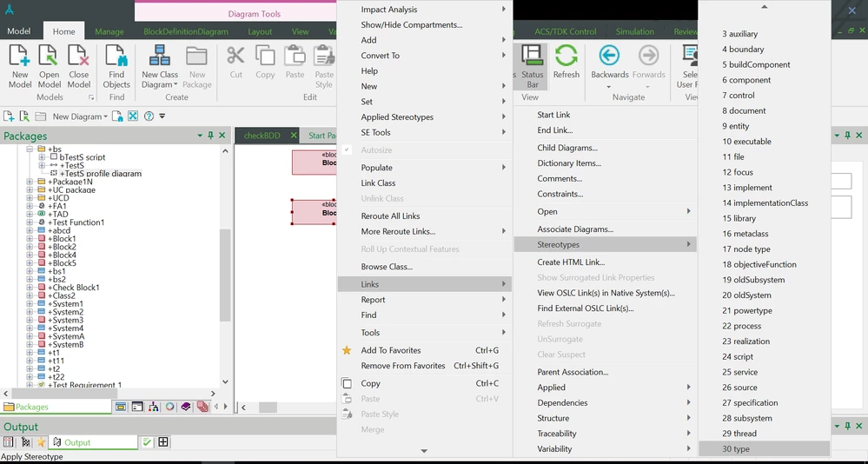Click the hierarchy tree icon below Packages

[153, 407]
